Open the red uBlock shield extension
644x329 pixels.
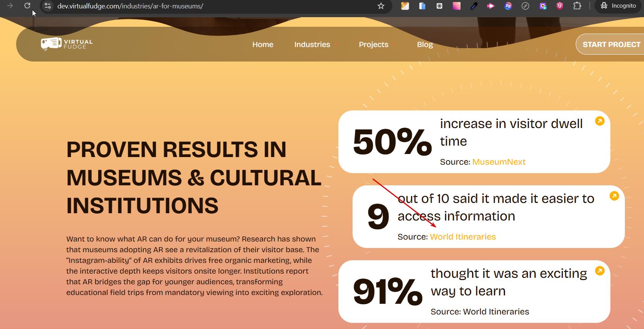click(x=560, y=6)
